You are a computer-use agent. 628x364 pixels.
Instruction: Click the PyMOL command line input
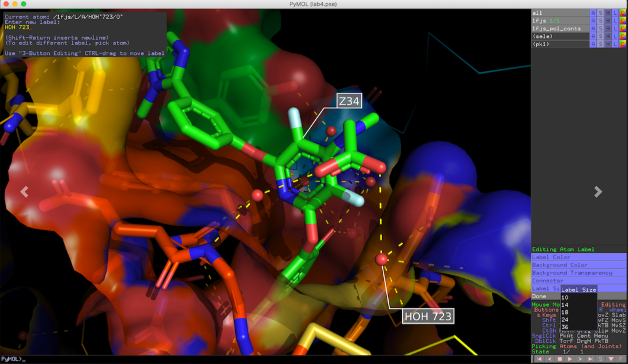[x=265, y=359]
